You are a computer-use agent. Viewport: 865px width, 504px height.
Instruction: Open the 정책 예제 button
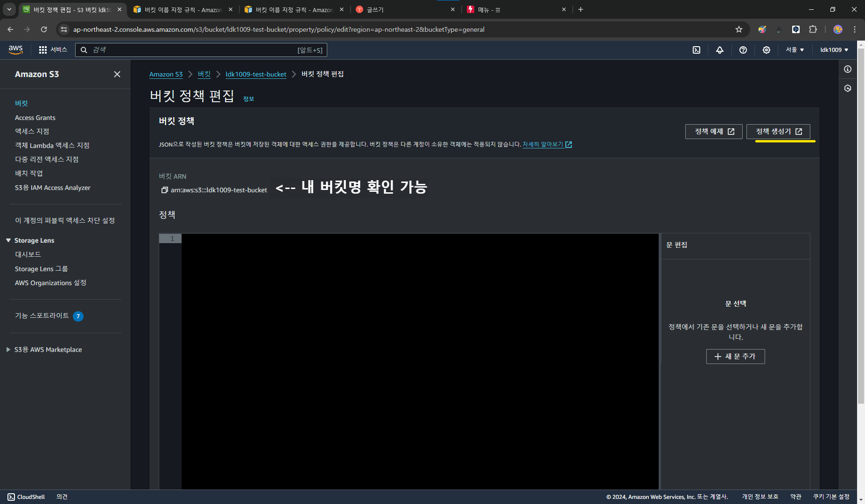click(x=714, y=132)
